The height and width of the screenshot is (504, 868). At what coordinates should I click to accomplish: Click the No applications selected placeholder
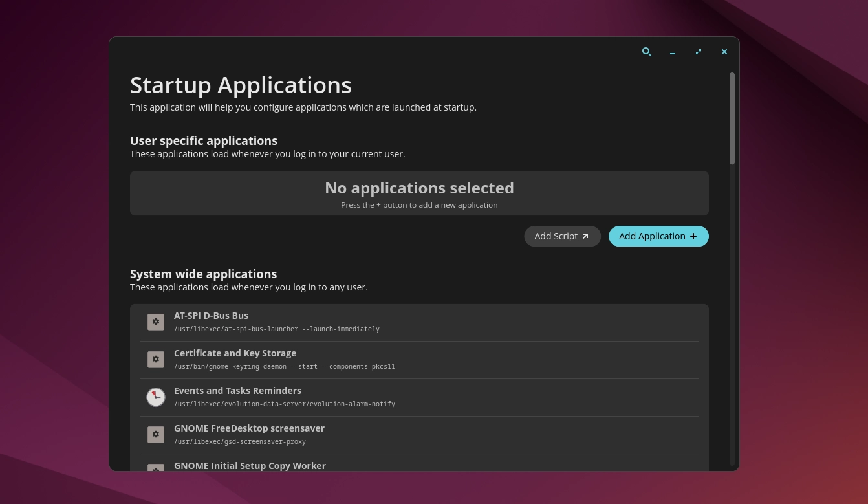click(419, 193)
